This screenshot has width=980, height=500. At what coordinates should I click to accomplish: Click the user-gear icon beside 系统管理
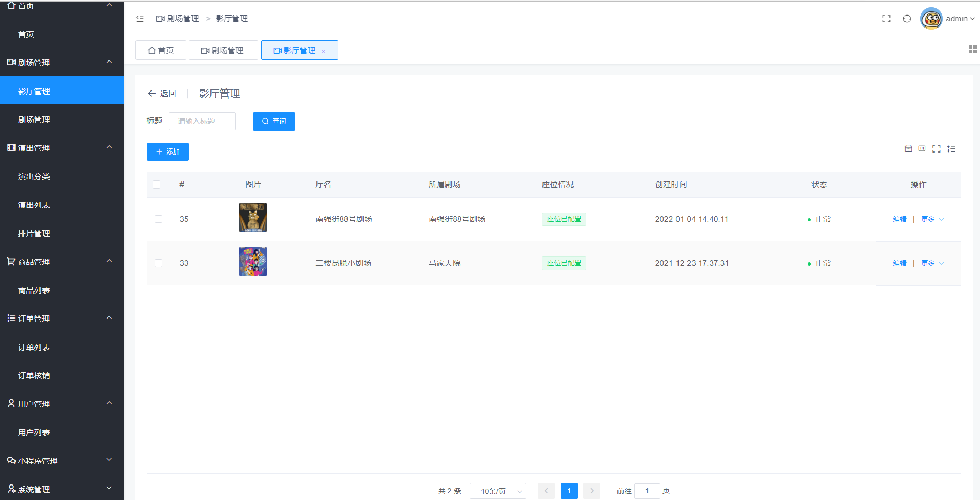11,488
